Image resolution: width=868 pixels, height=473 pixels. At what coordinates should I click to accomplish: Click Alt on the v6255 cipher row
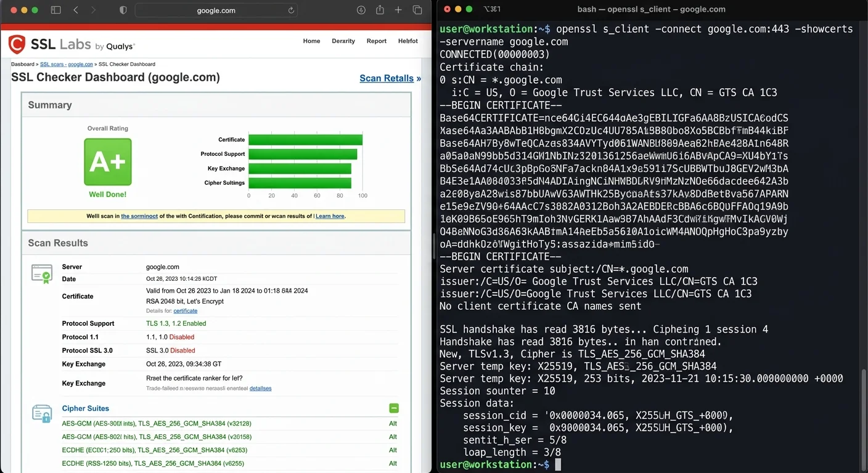click(393, 464)
